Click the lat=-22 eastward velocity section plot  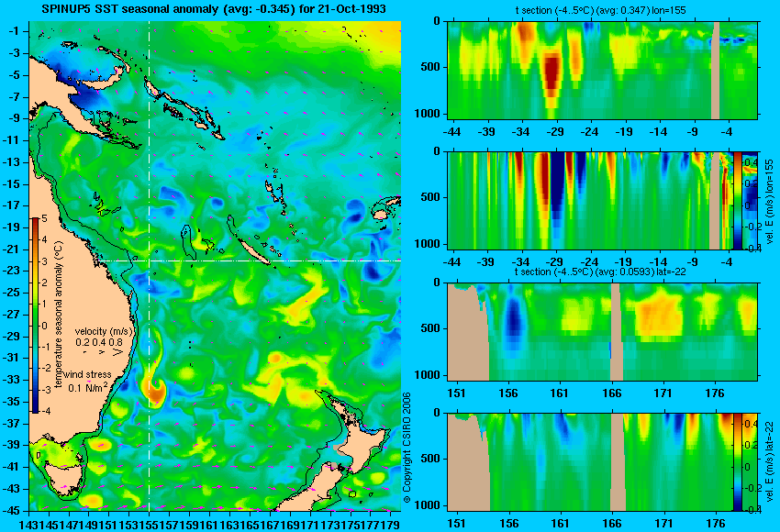point(590,462)
